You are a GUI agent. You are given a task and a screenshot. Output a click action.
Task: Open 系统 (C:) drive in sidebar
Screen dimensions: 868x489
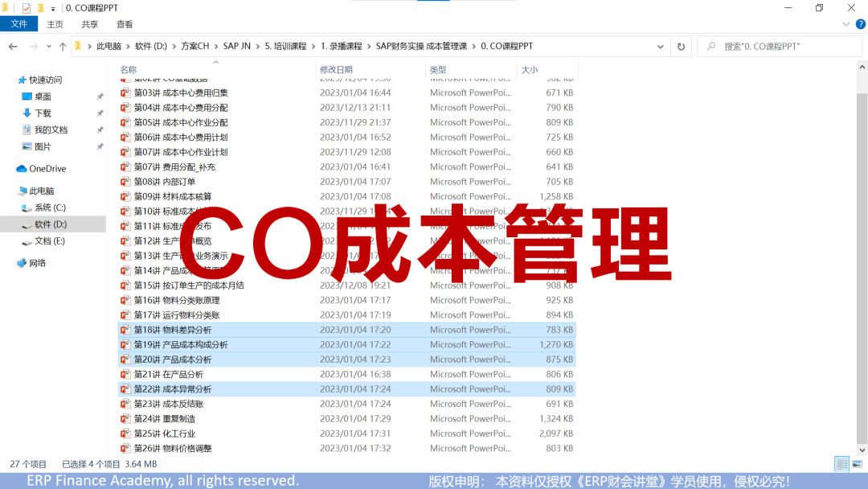click(50, 208)
